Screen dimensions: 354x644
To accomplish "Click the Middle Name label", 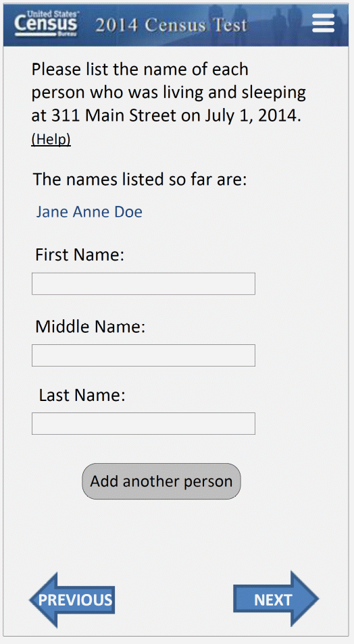I will [x=91, y=327].
